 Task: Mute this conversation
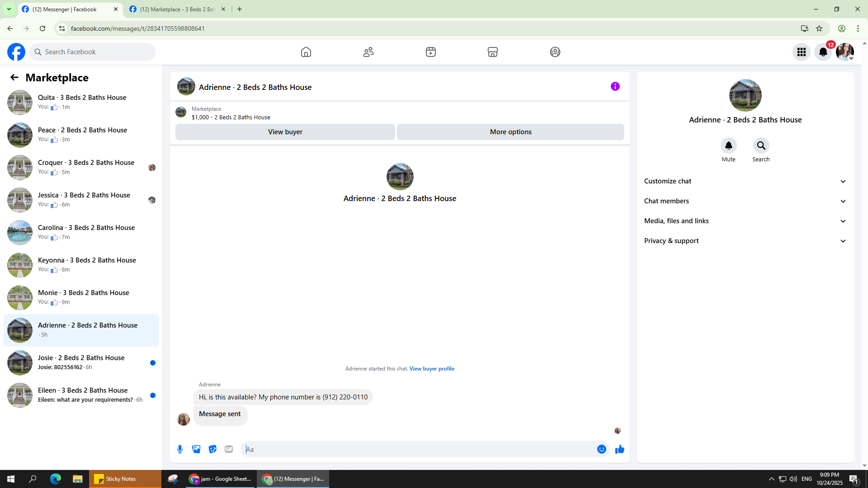click(x=728, y=145)
